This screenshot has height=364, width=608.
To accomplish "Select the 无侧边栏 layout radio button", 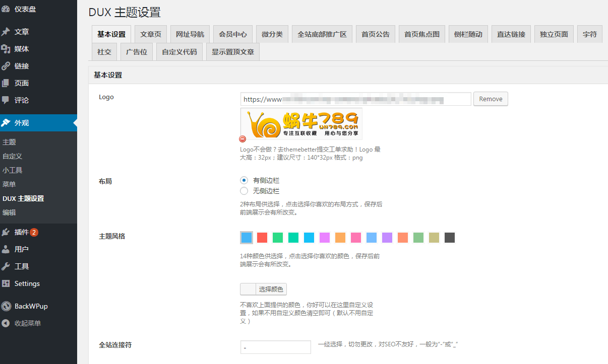I will click(244, 191).
